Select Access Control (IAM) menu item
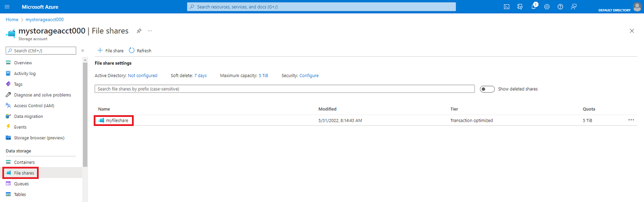 (34, 106)
